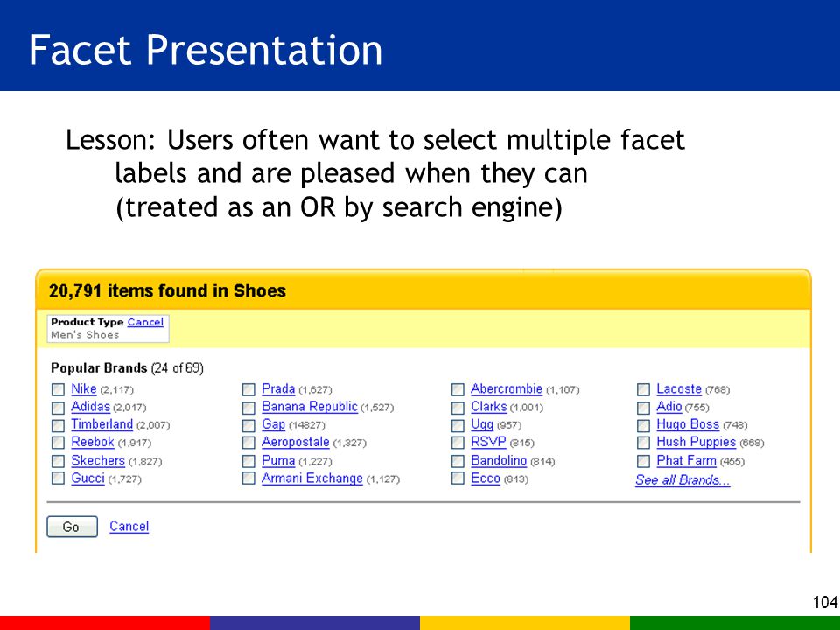Screen dimensions: 840x630
Task: Open the Ugg link
Action: (x=482, y=424)
